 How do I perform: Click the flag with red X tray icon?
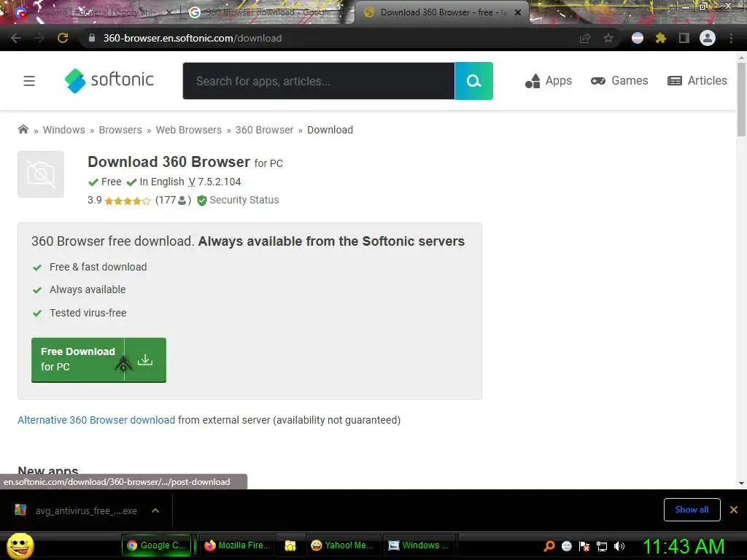pos(584,546)
